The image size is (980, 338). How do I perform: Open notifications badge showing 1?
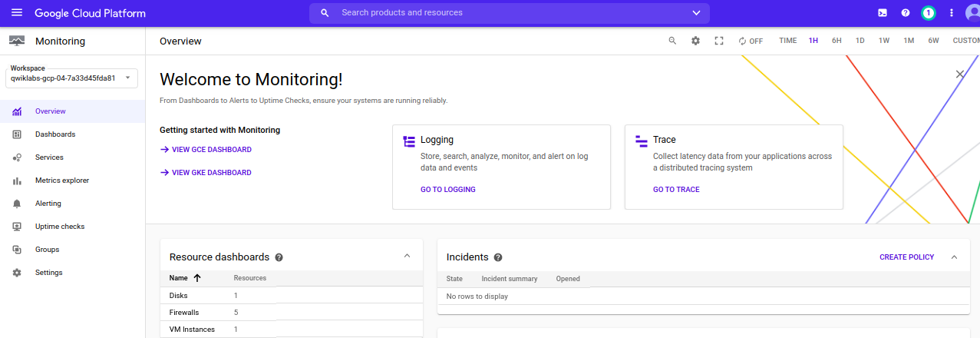click(x=929, y=13)
